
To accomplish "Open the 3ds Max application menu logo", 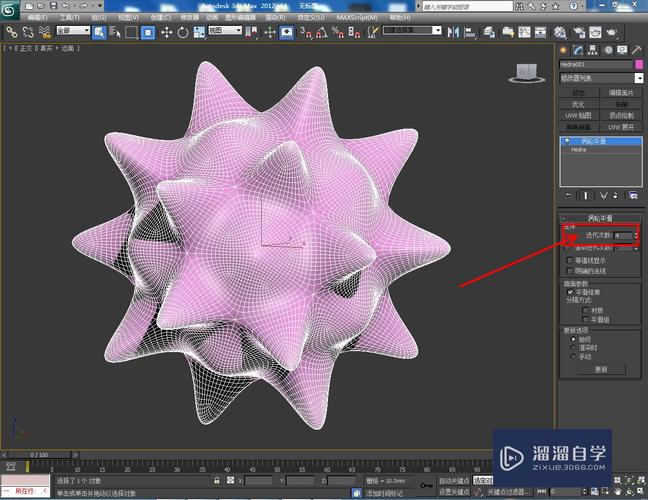I will click(9, 10).
